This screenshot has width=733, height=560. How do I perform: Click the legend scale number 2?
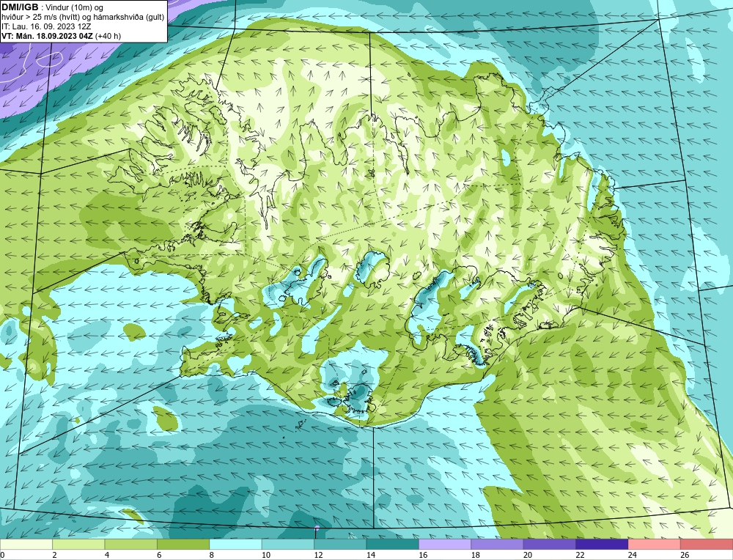click(55, 555)
